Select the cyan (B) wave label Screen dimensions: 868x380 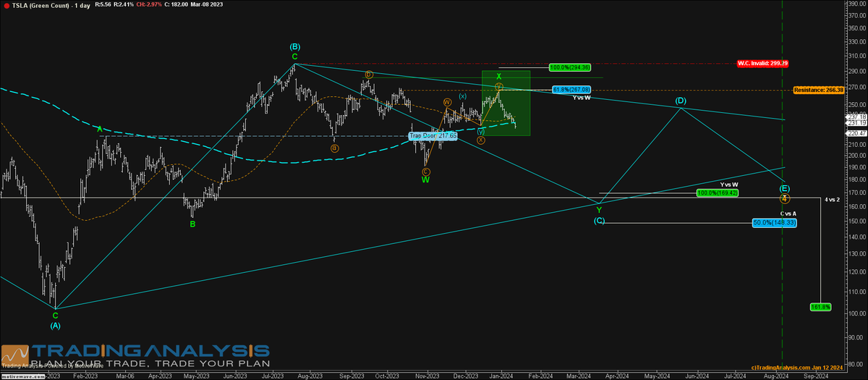coord(295,47)
